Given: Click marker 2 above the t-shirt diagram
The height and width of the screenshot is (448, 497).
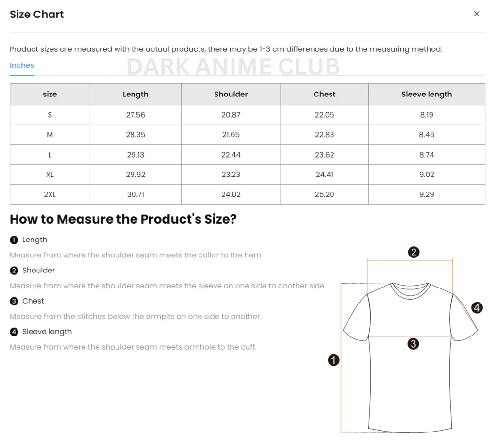Looking at the screenshot, I should click(x=414, y=252).
